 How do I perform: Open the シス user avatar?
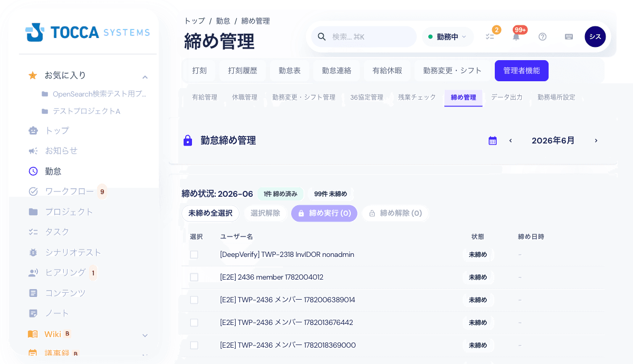pos(595,37)
